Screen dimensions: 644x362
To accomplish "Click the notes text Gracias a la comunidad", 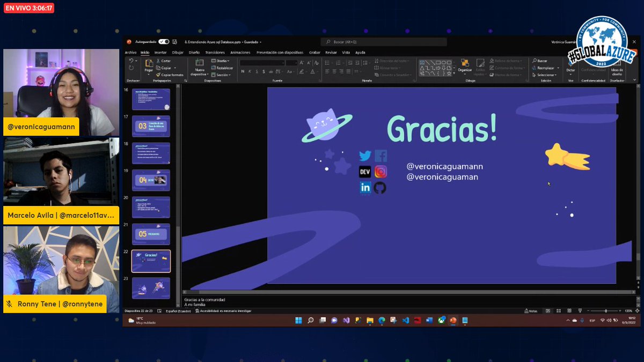I will (204, 300).
